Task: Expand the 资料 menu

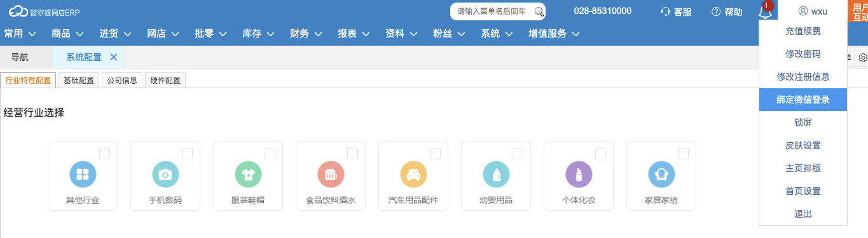Action: click(x=401, y=34)
